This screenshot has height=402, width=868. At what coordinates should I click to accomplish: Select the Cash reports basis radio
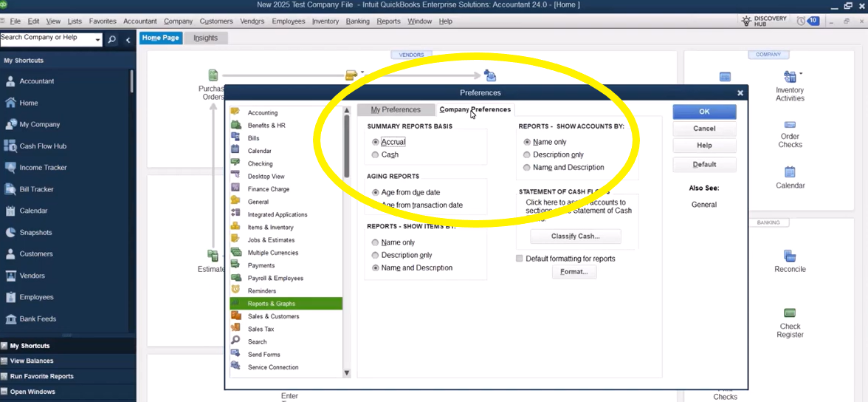click(x=376, y=155)
